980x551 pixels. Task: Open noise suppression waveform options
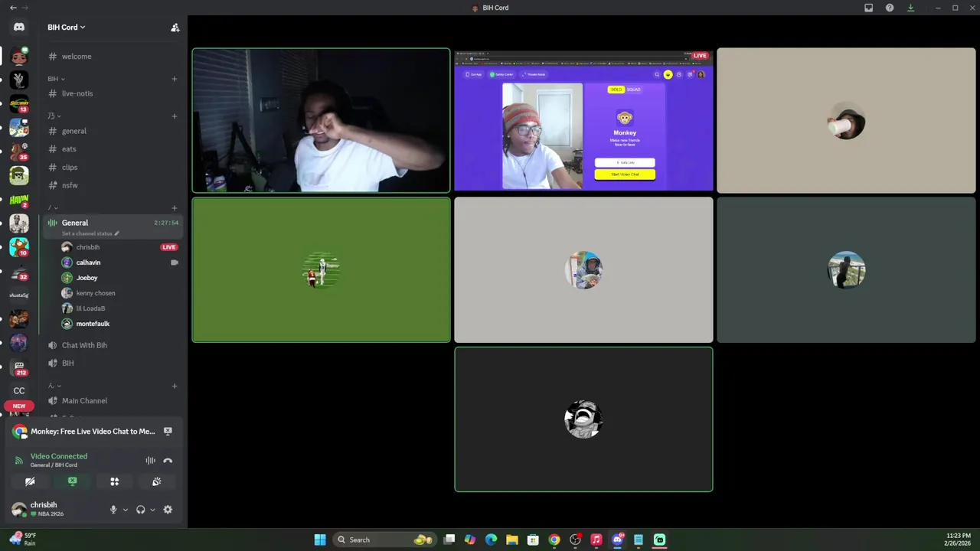click(x=151, y=461)
